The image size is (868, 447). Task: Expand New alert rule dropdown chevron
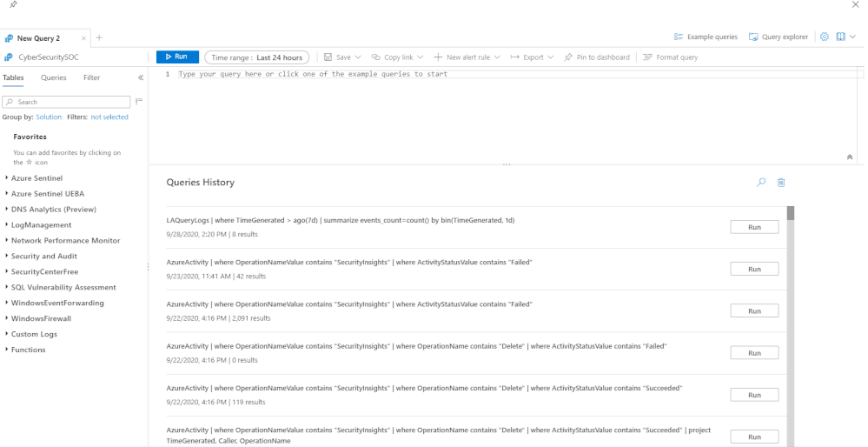click(x=497, y=57)
